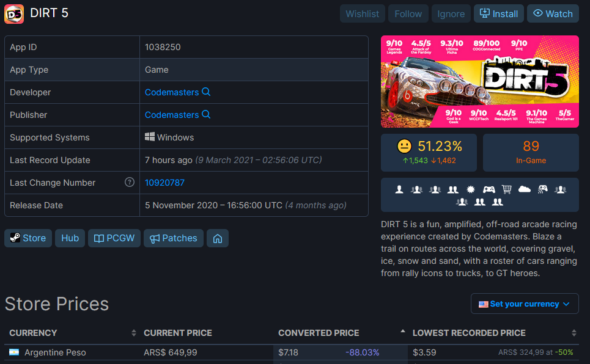Image resolution: width=590 pixels, height=364 pixels.
Task: Click the DIRT 5 app logo icon
Action: (x=14, y=14)
